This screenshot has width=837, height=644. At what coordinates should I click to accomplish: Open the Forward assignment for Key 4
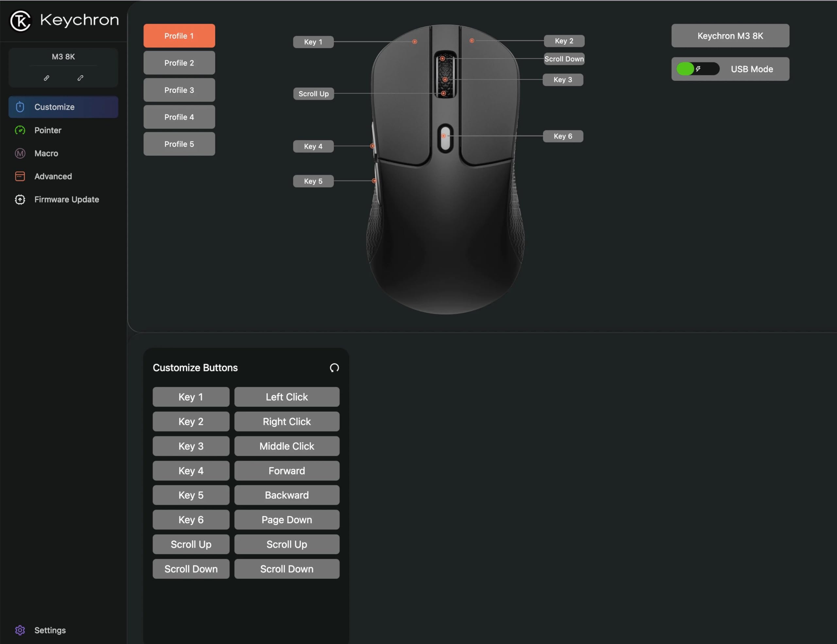pyautogui.click(x=287, y=470)
